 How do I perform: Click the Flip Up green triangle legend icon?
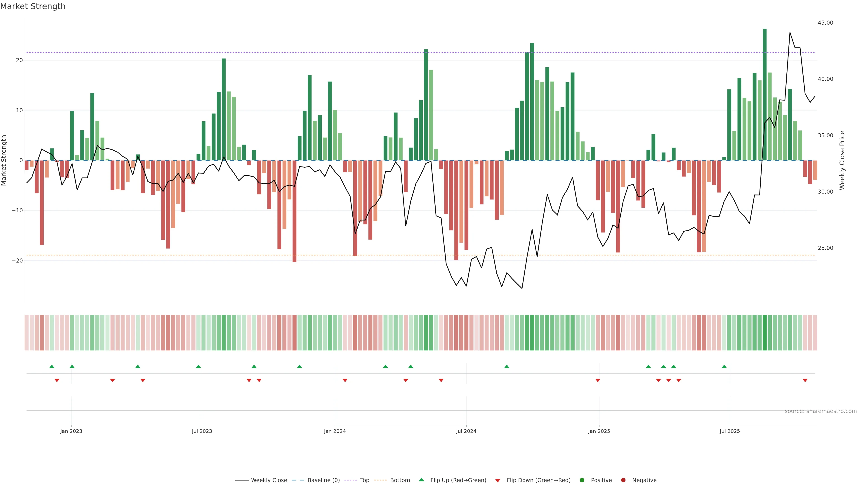point(421,480)
